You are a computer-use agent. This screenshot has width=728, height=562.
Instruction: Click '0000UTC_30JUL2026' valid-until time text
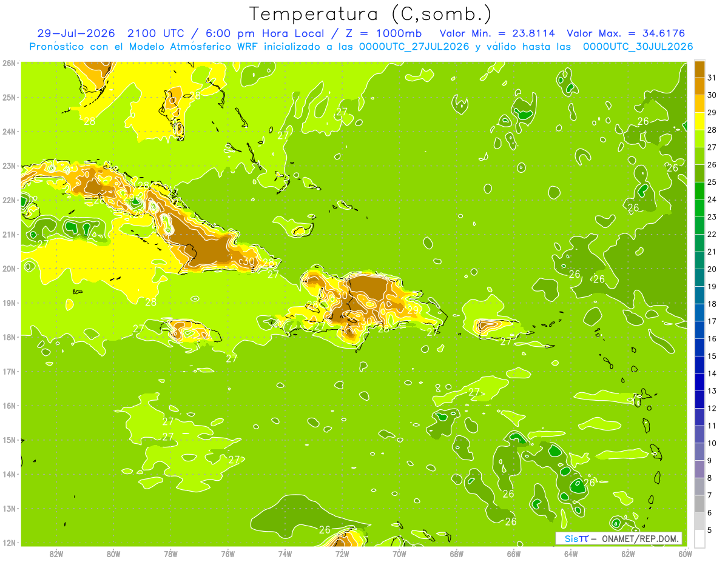(x=638, y=47)
